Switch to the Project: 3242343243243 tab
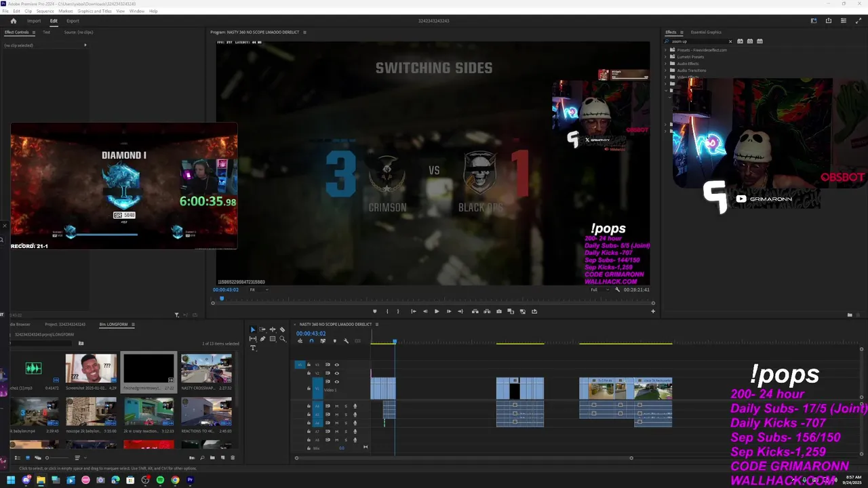Viewport: 868px width, 488px height. tap(66, 325)
